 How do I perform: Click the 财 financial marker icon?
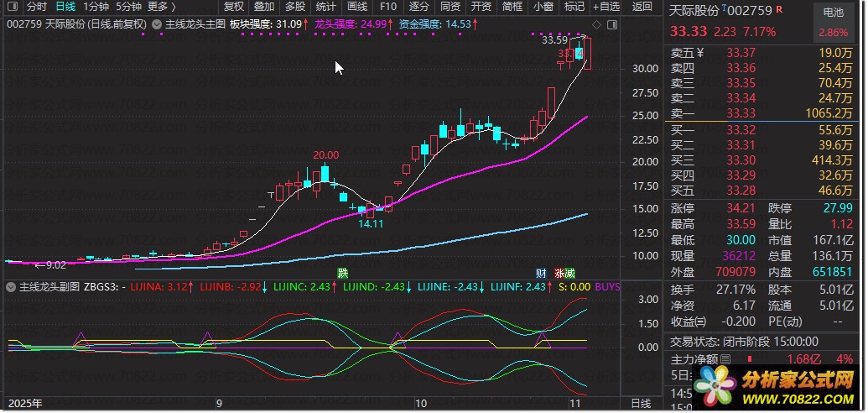click(x=542, y=273)
